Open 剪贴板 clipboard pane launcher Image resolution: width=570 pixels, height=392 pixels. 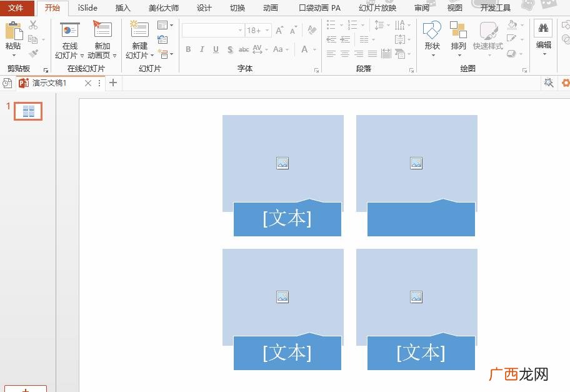(46, 70)
